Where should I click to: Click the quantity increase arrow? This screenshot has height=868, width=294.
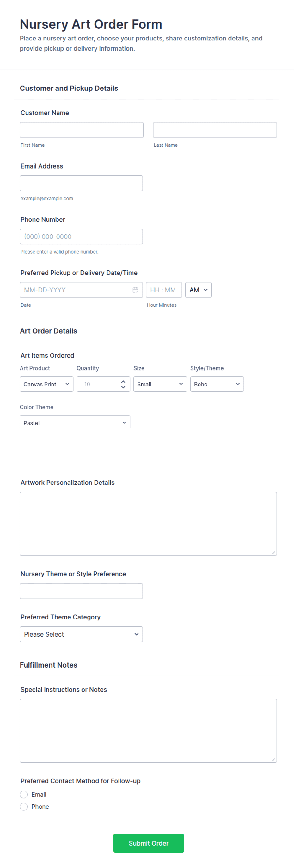123,381
